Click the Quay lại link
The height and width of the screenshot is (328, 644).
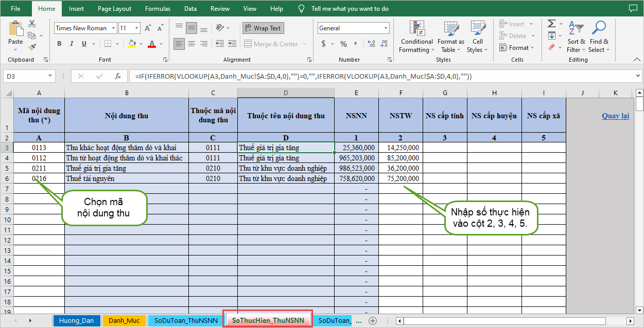coord(615,116)
